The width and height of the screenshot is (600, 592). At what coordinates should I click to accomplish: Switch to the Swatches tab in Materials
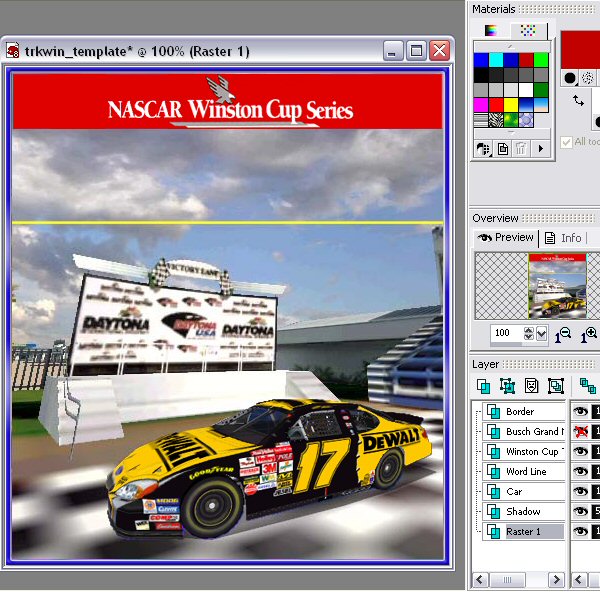pos(528,30)
